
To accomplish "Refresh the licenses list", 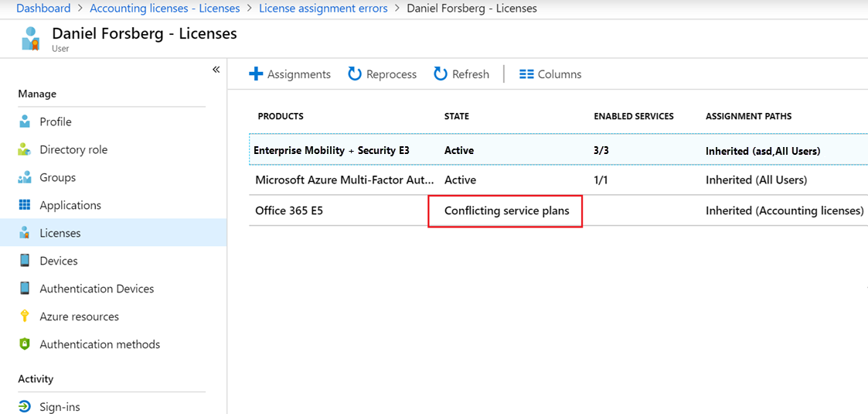I will pos(461,74).
